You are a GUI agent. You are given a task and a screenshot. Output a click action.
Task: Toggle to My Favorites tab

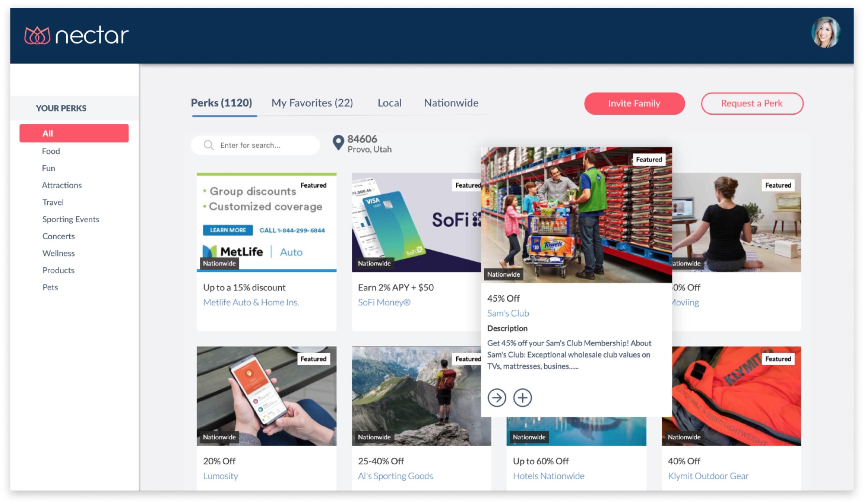point(312,102)
